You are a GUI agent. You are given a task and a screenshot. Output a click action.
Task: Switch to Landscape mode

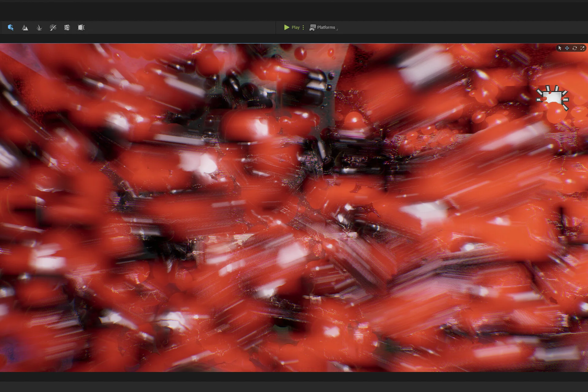[25, 28]
